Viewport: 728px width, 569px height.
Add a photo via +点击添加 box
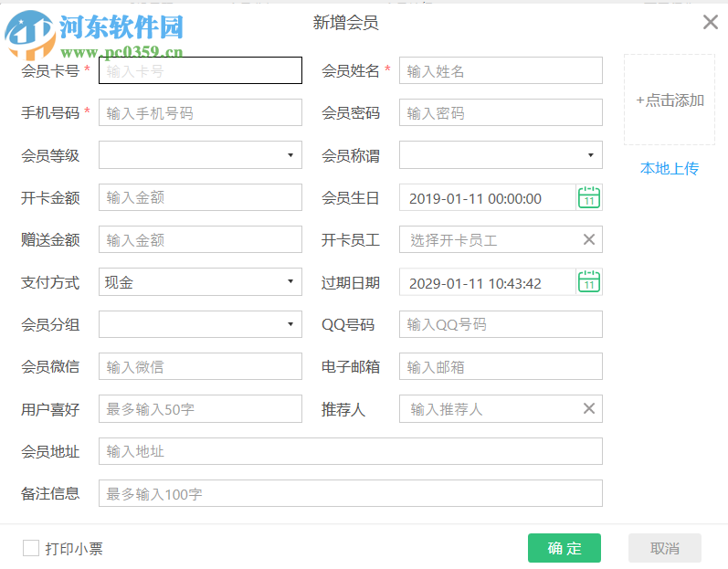(x=670, y=100)
